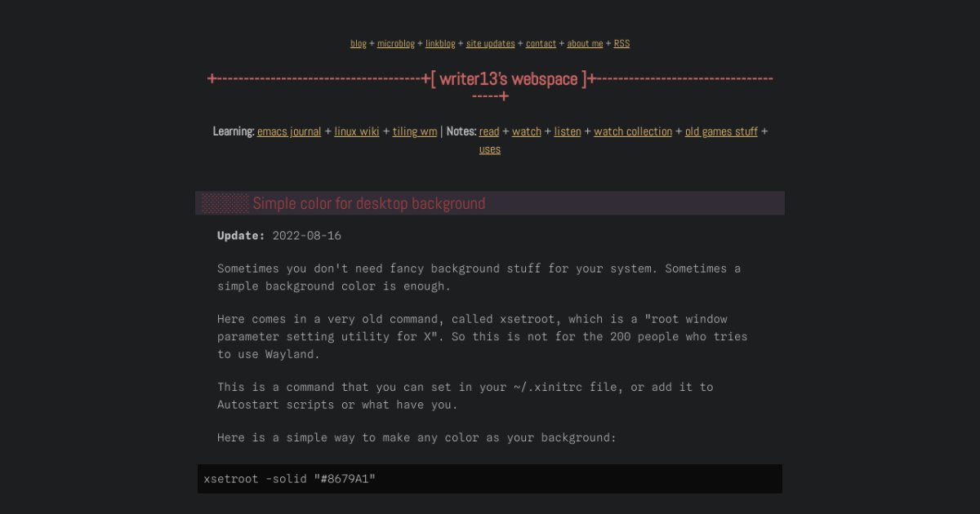Open the tiling wm page
Viewport: 980px width, 514px height.
tap(415, 131)
